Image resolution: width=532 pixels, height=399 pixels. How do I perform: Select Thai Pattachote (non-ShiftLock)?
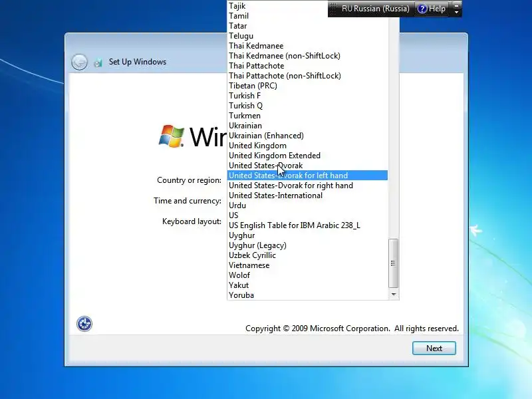click(x=307, y=76)
